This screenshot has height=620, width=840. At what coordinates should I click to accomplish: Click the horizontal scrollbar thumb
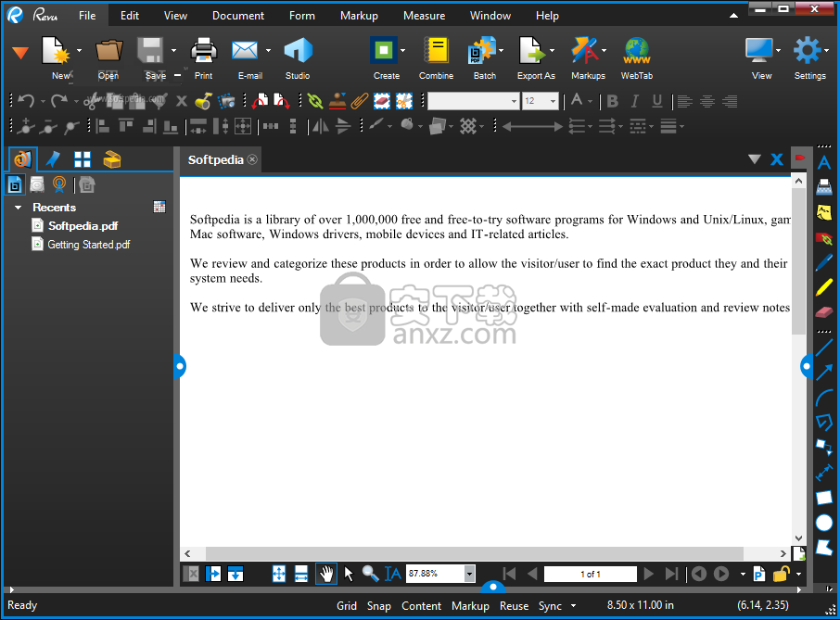click(475, 553)
